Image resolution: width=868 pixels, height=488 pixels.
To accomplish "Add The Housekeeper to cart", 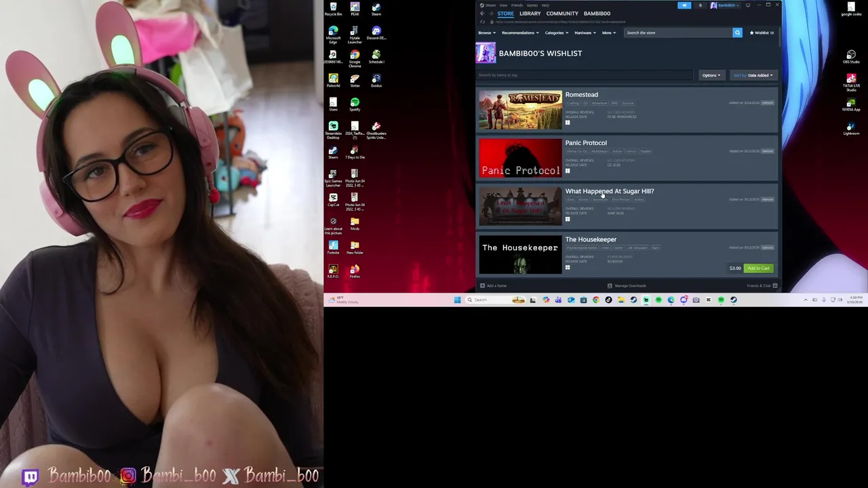I will point(758,268).
